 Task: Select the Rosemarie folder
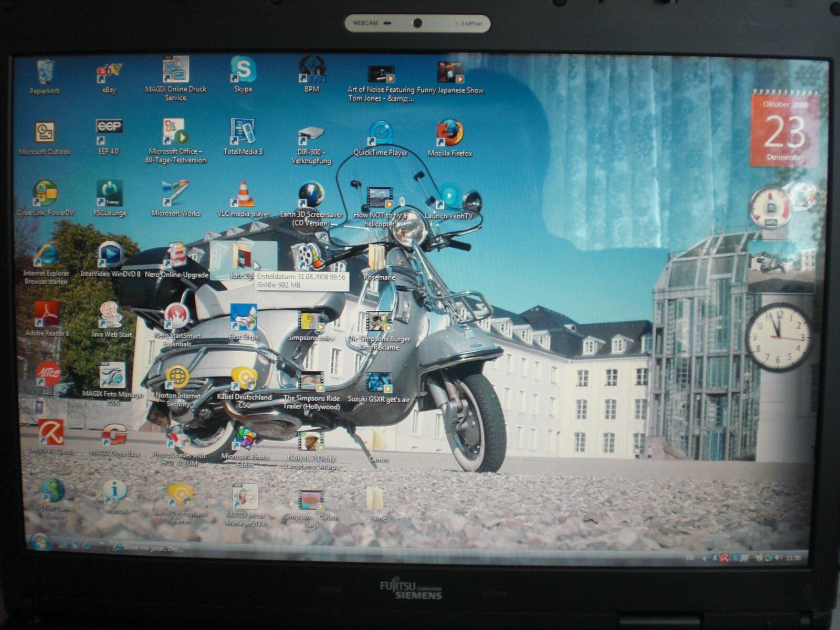pos(377,258)
